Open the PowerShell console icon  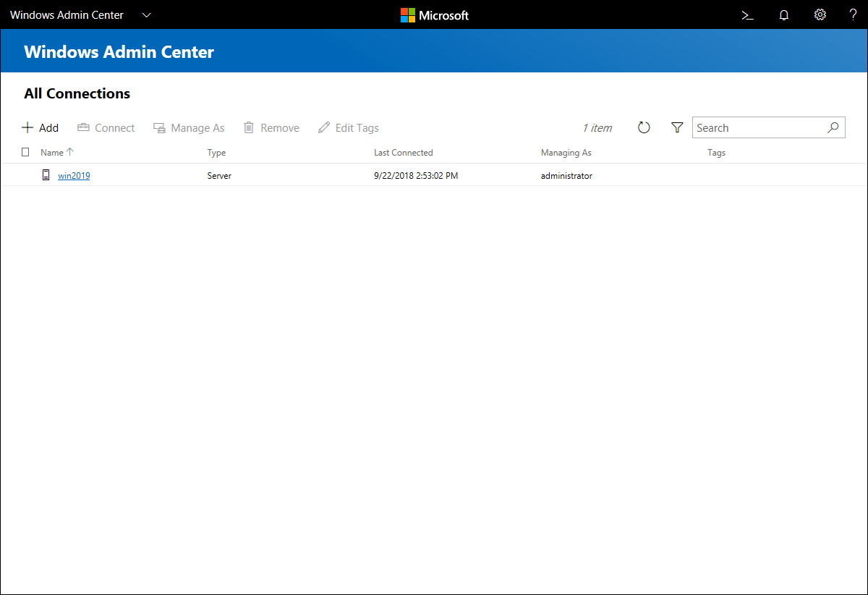click(748, 15)
